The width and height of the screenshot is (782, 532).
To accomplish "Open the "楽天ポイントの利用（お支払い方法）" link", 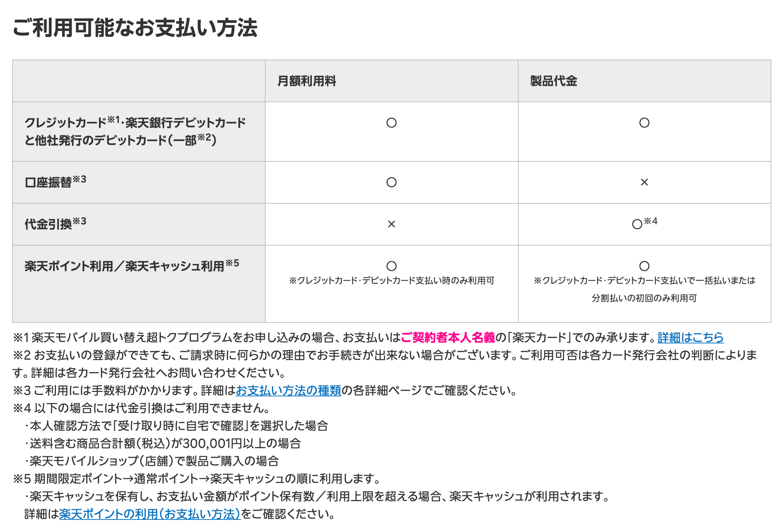I will [150, 514].
